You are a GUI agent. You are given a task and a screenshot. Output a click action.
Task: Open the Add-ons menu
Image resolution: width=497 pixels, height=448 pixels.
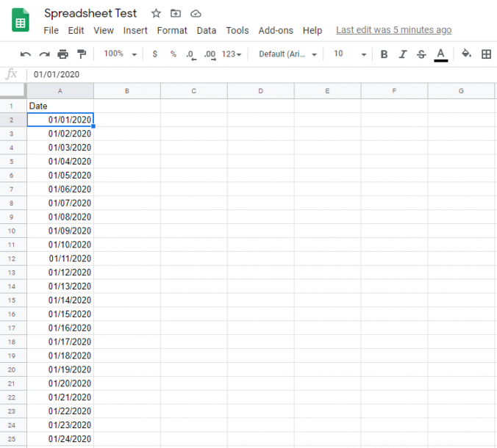(276, 30)
